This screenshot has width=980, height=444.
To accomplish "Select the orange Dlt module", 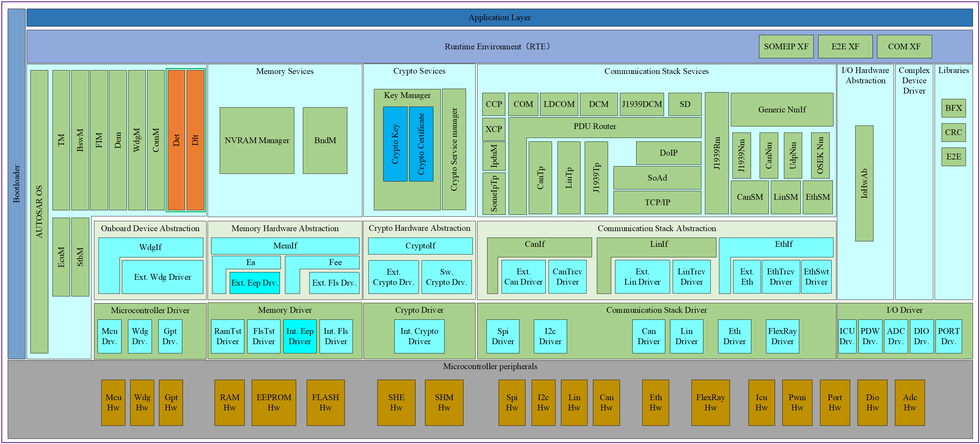I will click(195, 140).
